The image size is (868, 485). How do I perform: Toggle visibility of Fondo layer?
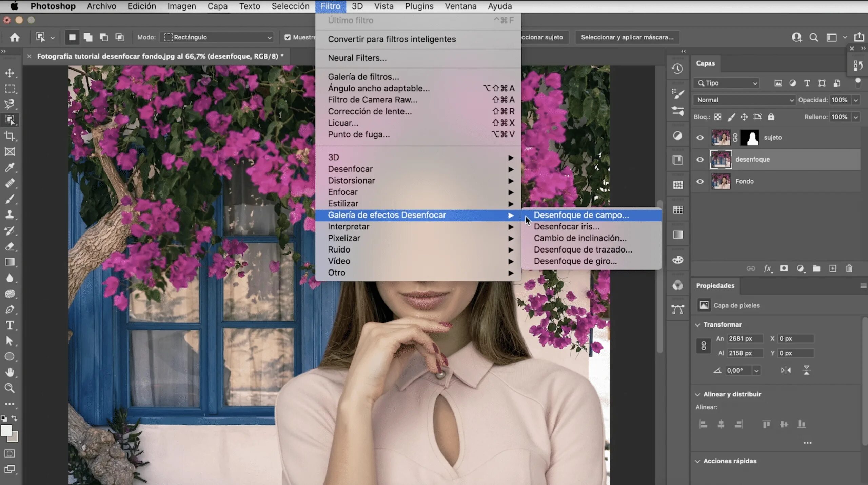(701, 181)
